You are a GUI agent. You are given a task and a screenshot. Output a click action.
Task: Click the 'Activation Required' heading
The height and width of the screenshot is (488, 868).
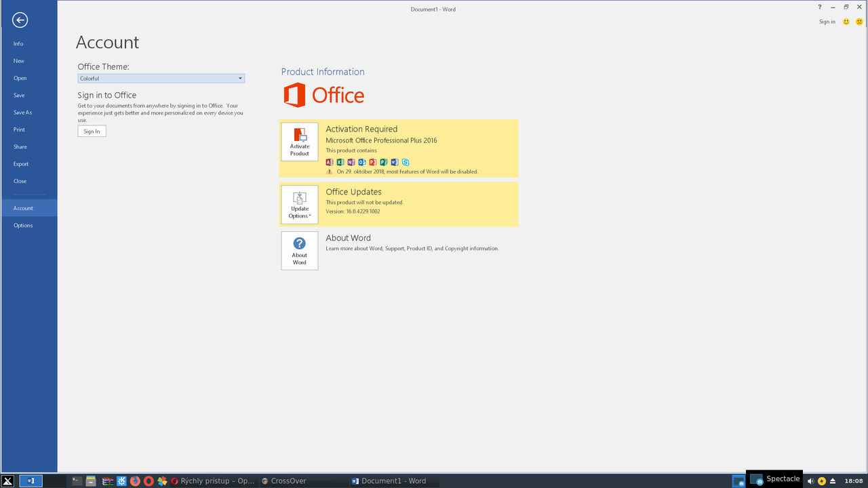361,129
